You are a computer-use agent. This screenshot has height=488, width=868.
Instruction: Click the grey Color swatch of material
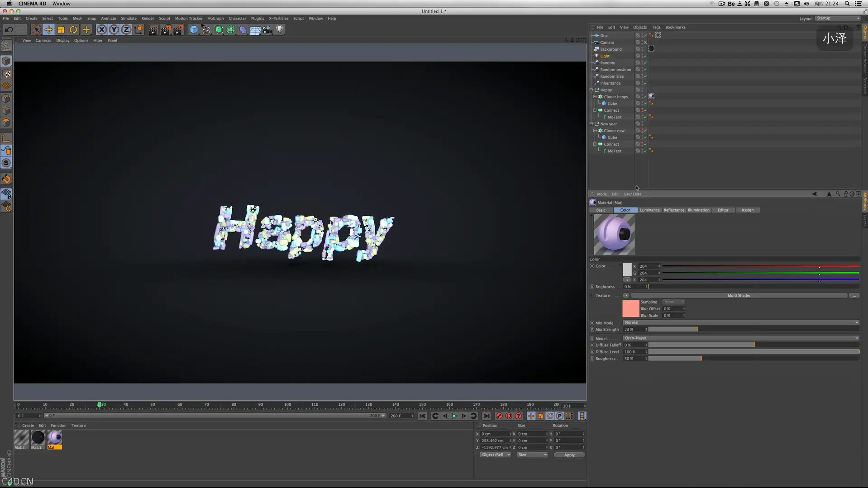point(627,270)
